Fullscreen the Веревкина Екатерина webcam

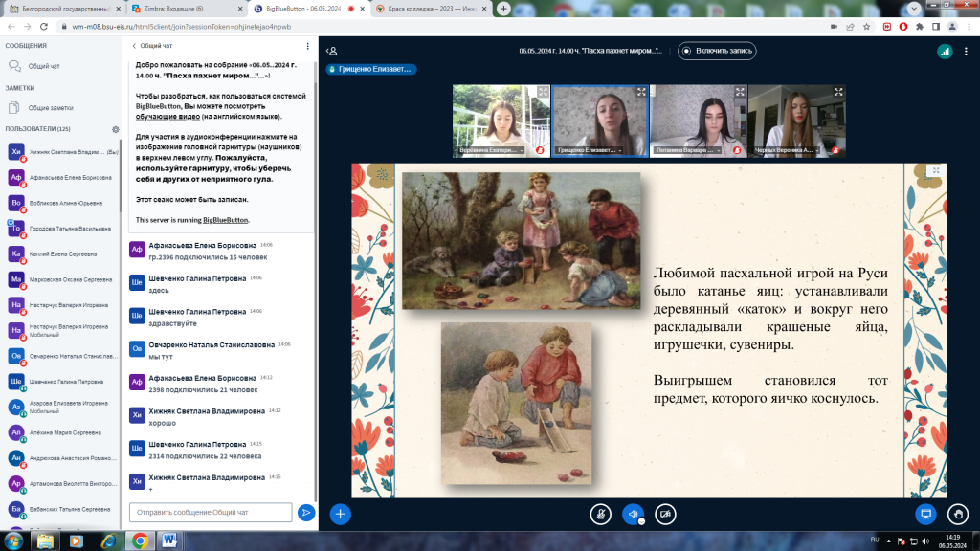coord(543,92)
